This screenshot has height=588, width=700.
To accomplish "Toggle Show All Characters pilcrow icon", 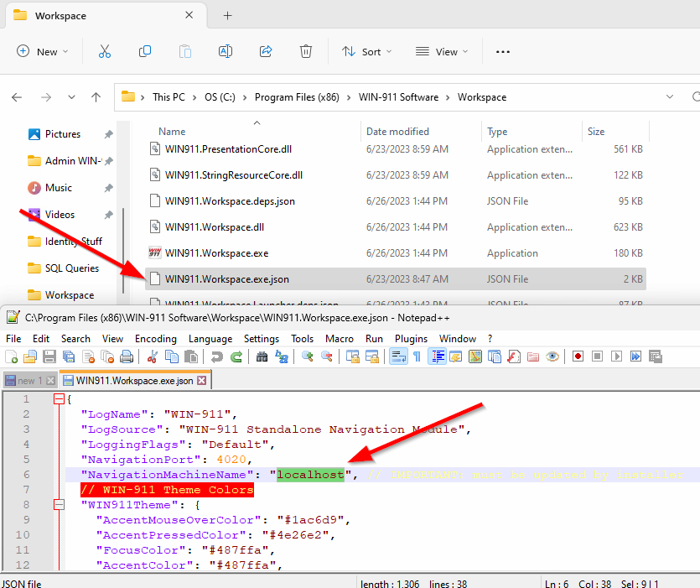I will (x=417, y=356).
